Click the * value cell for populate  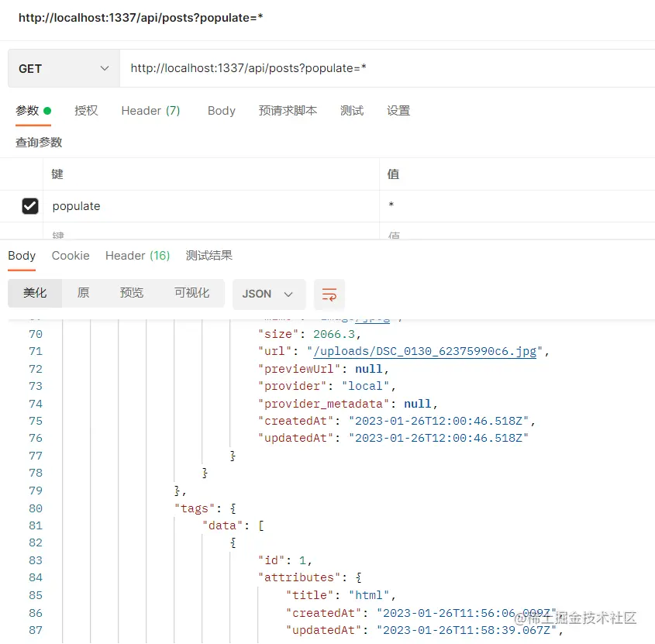point(517,206)
